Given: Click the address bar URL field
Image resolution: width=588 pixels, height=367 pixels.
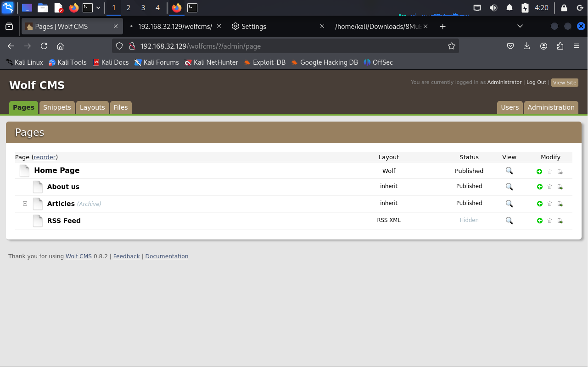Looking at the screenshot, I should (285, 46).
